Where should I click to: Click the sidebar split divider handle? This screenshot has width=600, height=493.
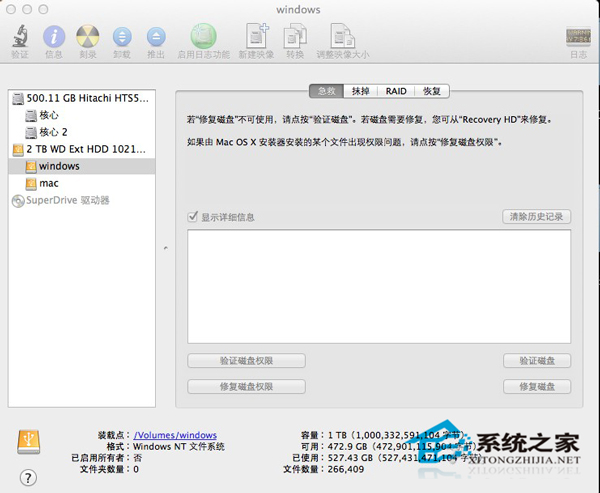pos(166,248)
